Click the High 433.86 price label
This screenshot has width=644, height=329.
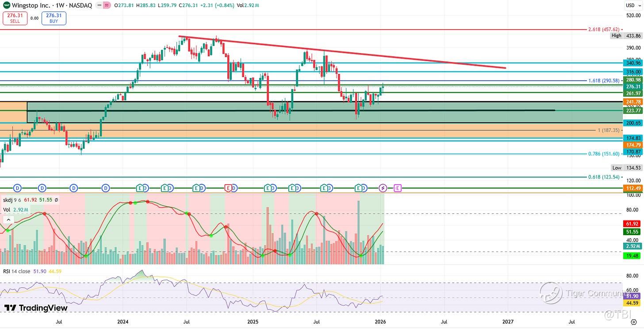tap(626, 35)
